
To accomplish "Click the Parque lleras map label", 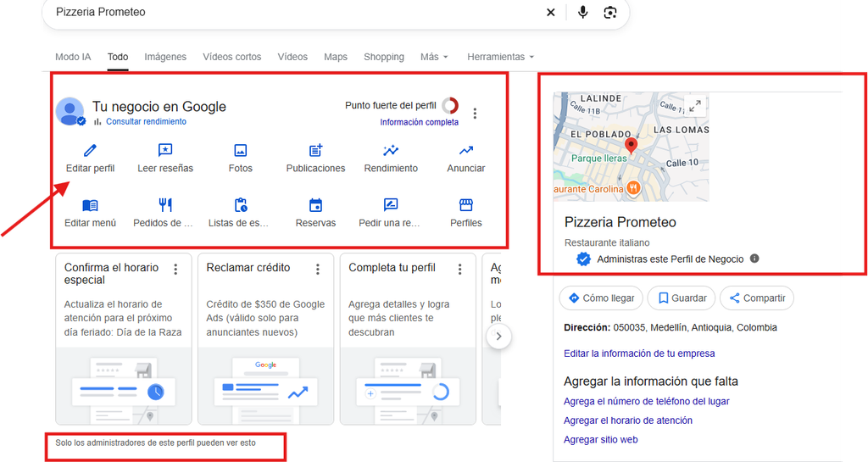I will 599,159.
